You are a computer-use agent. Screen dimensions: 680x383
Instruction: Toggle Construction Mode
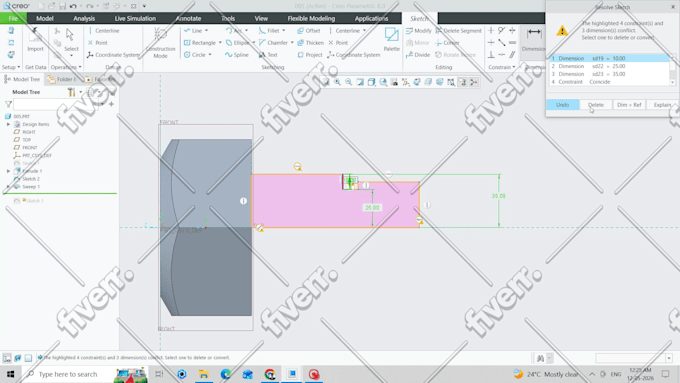(160, 43)
